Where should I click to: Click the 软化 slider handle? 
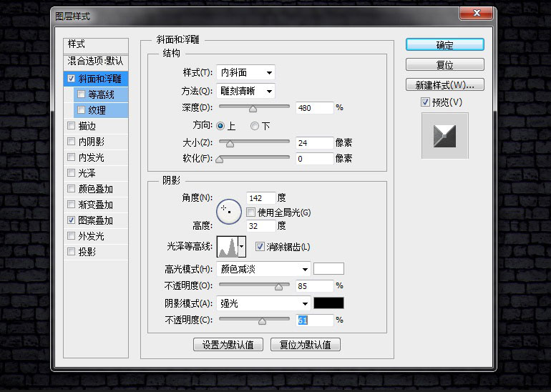pos(219,159)
